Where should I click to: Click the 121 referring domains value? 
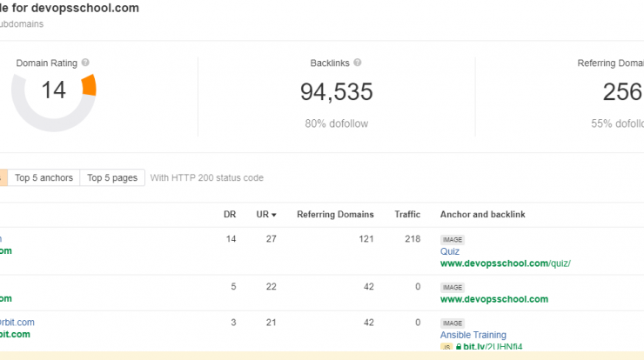366,239
